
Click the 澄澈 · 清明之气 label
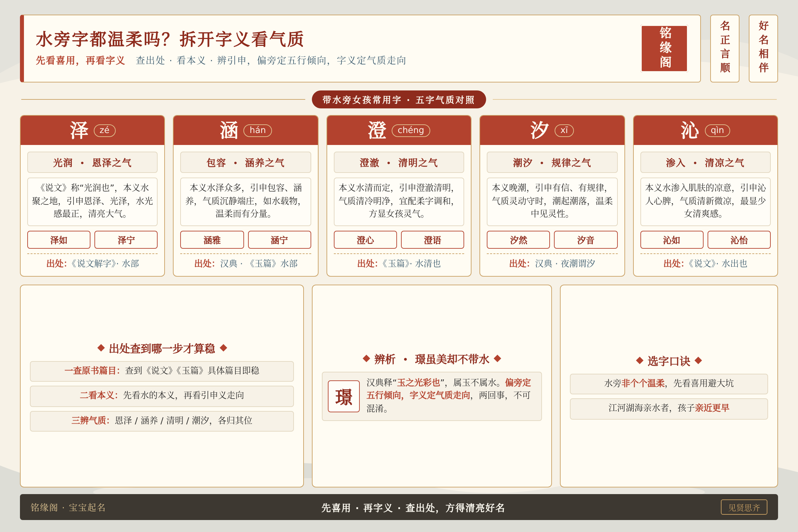click(x=399, y=163)
